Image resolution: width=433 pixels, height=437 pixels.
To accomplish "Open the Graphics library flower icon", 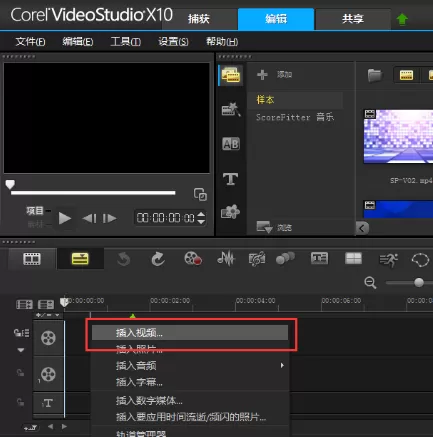I will pos(230,212).
